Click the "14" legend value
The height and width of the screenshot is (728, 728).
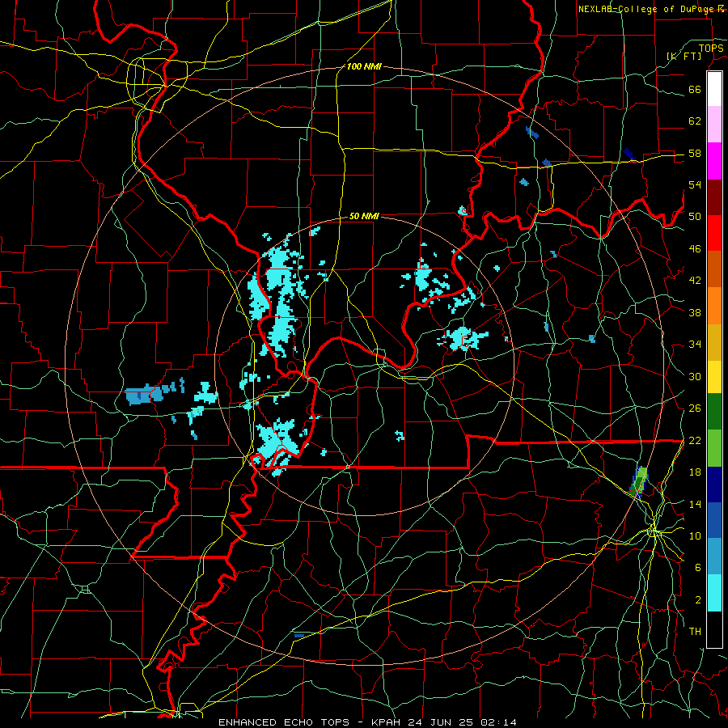tap(695, 504)
